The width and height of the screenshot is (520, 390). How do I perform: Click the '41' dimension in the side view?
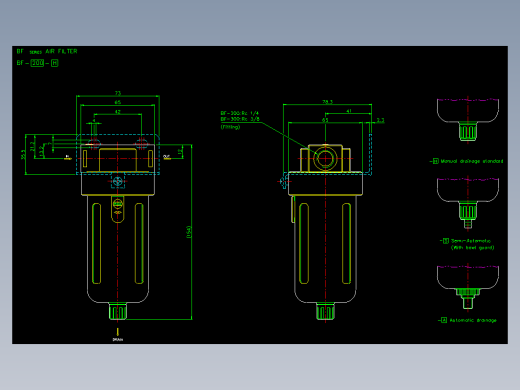pyautogui.click(x=349, y=111)
